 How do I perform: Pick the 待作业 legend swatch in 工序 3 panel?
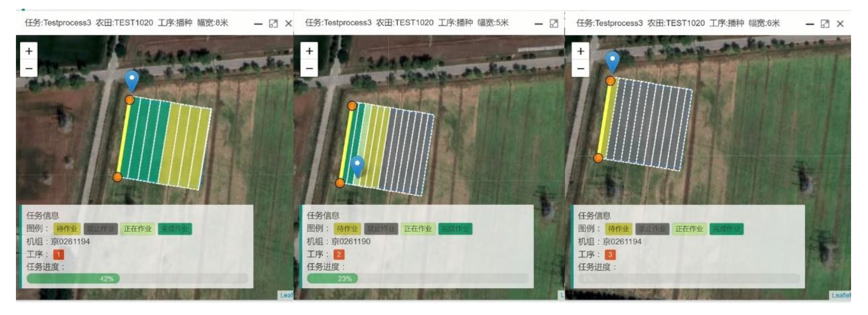tap(619, 229)
